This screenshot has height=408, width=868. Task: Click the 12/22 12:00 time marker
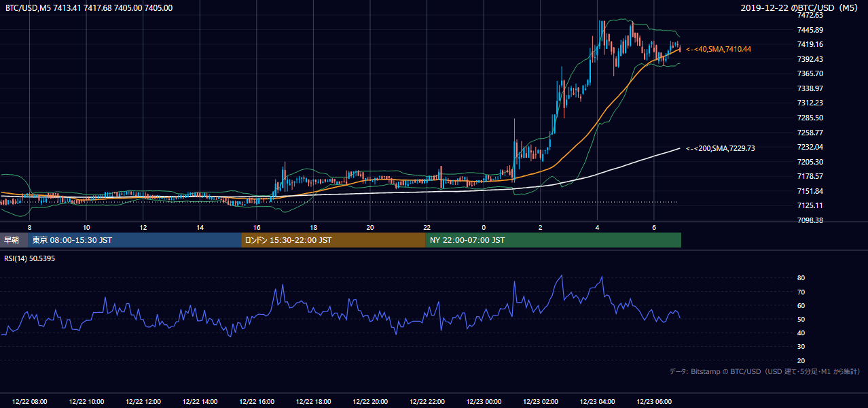pyautogui.click(x=143, y=402)
